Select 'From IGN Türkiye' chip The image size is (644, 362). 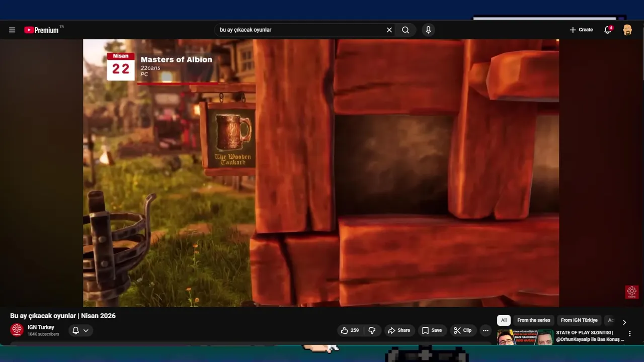click(x=579, y=320)
